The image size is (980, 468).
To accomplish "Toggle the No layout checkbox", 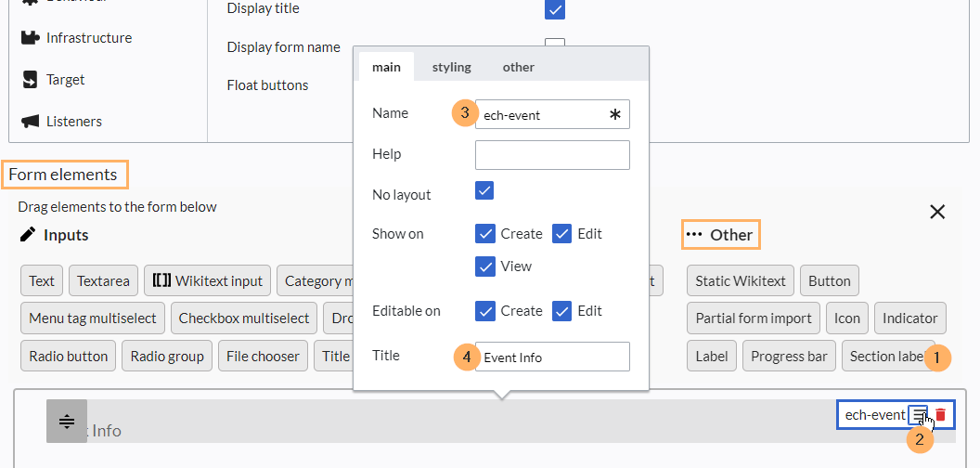I will [x=485, y=191].
